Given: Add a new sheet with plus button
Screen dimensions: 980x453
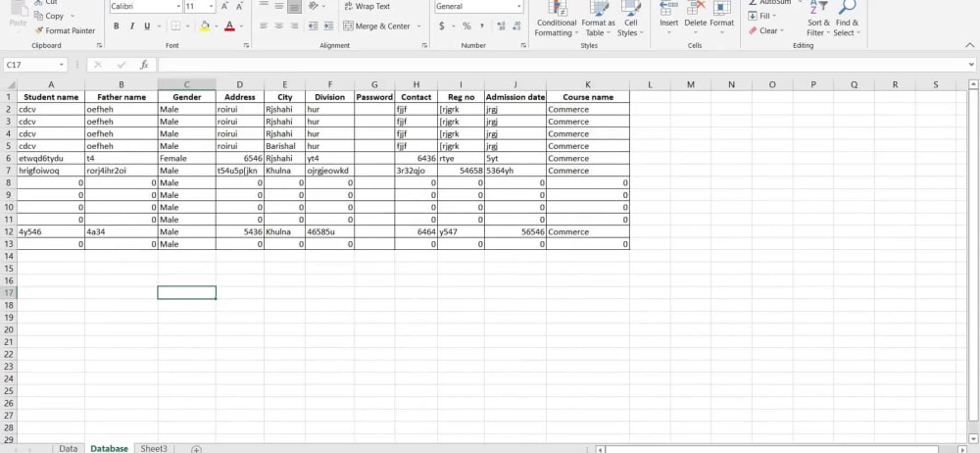Looking at the screenshot, I should click(x=196, y=449).
